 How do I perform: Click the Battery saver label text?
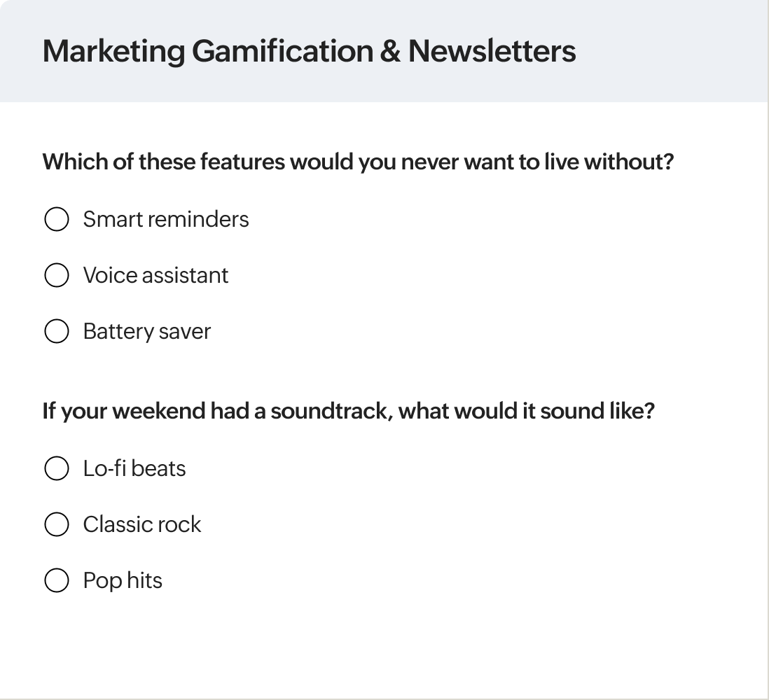point(147,331)
